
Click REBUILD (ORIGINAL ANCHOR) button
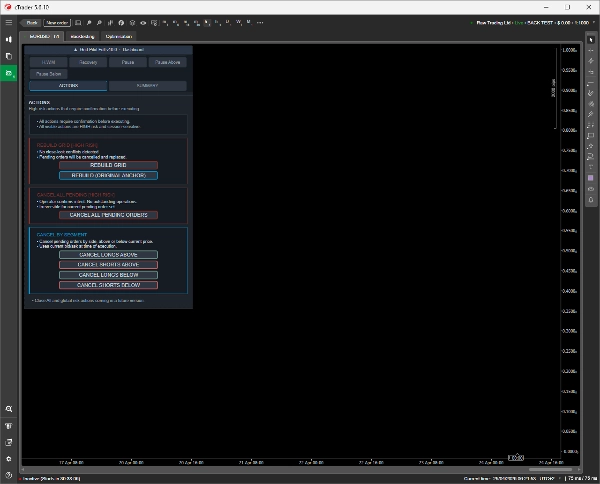(108, 175)
